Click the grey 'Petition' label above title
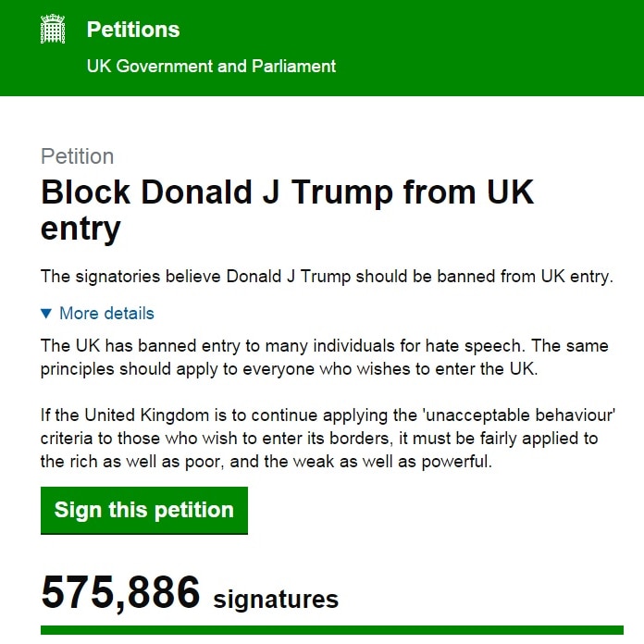This screenshot has width=644, height=644. click(77, 156)
